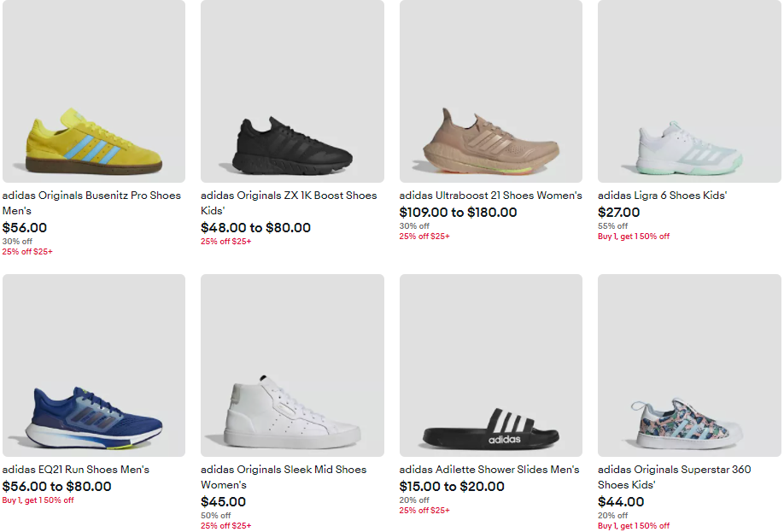Viewport: 784px width, 532px height.
Task: Click "Buy 1, get 1 50% off" under EQ21
Action: [38, 500]
